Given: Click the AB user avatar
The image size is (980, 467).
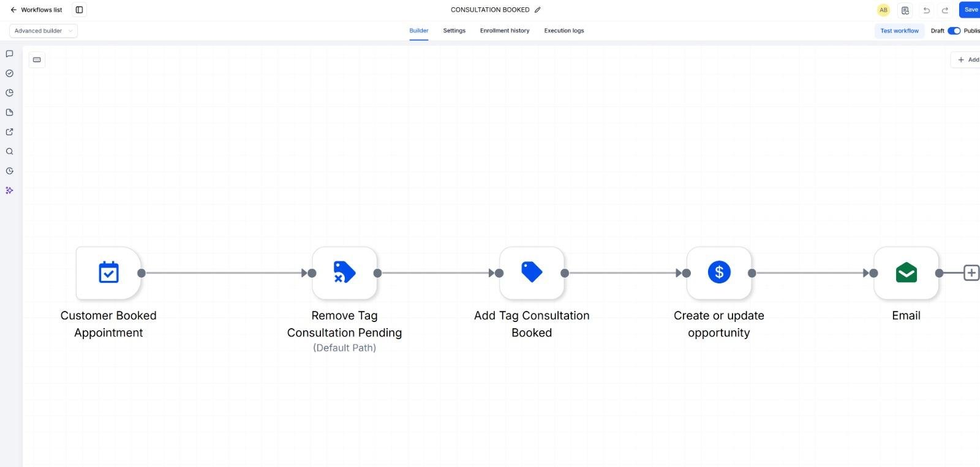Looking at the screenshot, I should point(883,10).
